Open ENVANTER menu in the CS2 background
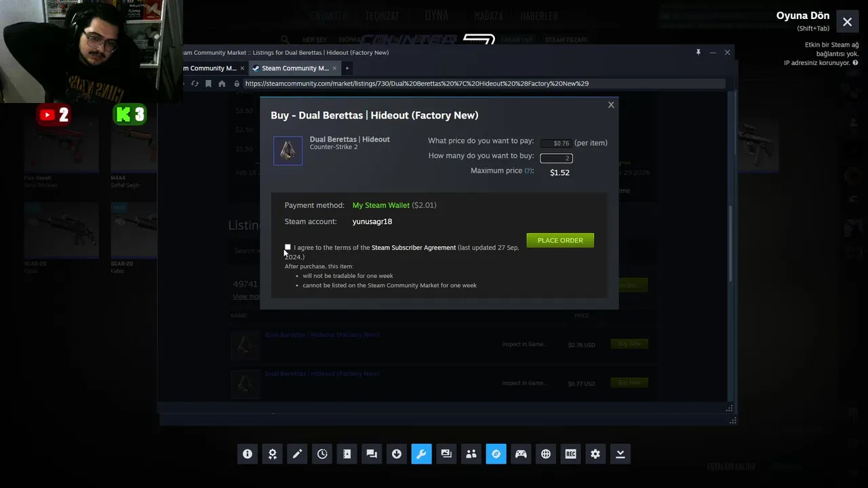The height and width of the screenshot is (488, 868). [x=329, y=16]
